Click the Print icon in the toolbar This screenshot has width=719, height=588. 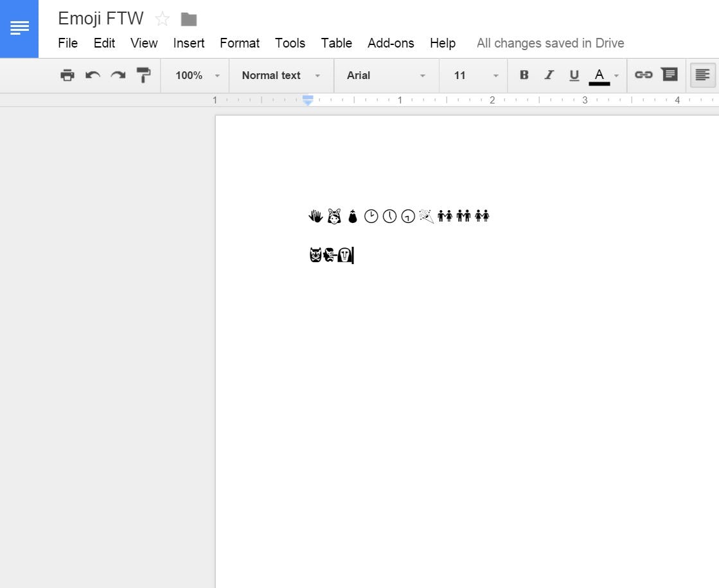click(x=67, y=75)
